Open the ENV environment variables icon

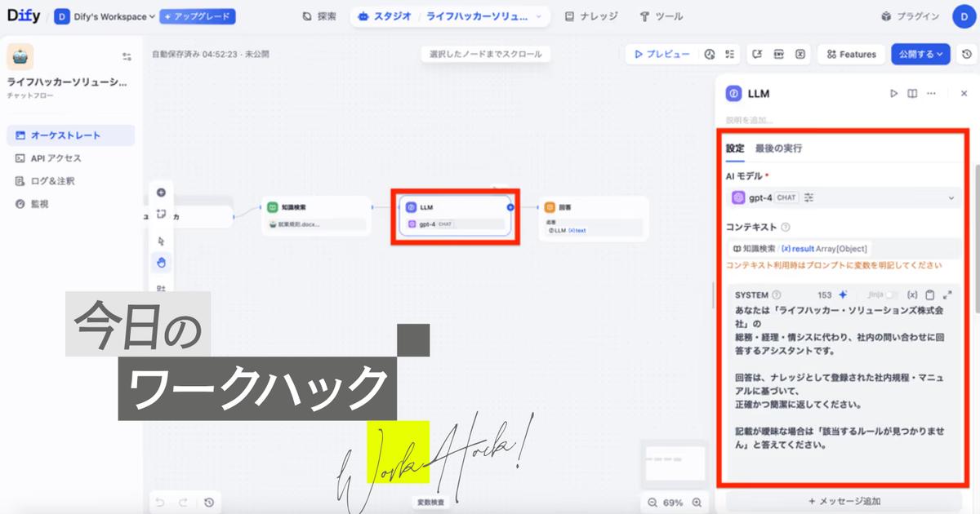(x=779, y=55)
